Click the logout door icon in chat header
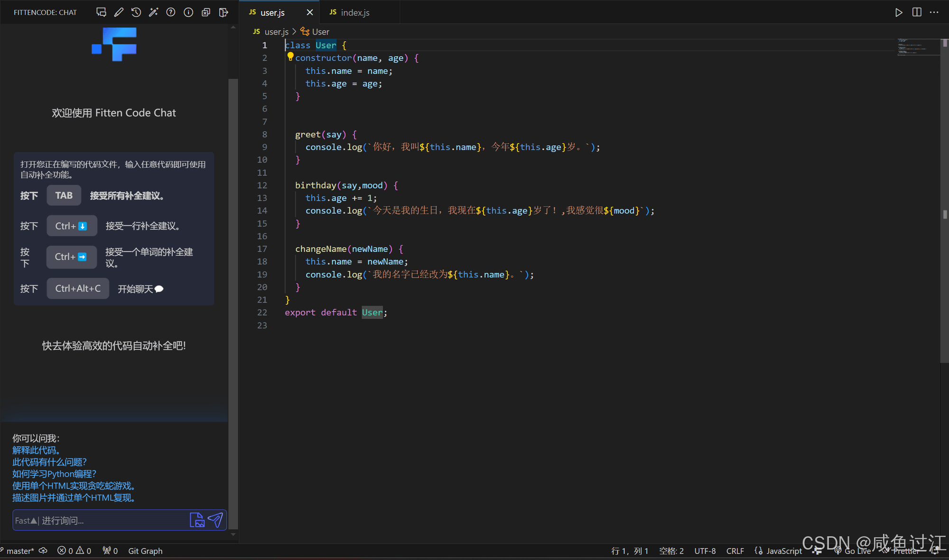949x560 pixels. (x=223, y=12)
